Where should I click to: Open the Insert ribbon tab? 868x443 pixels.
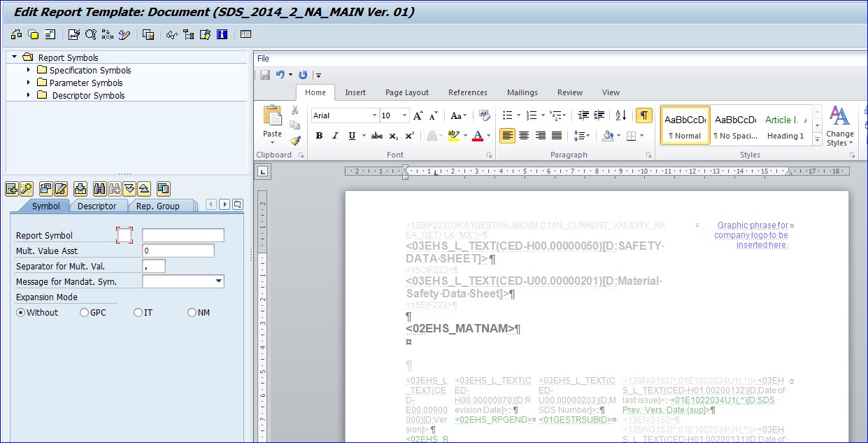pyautogui.click(x=355, y=92)
